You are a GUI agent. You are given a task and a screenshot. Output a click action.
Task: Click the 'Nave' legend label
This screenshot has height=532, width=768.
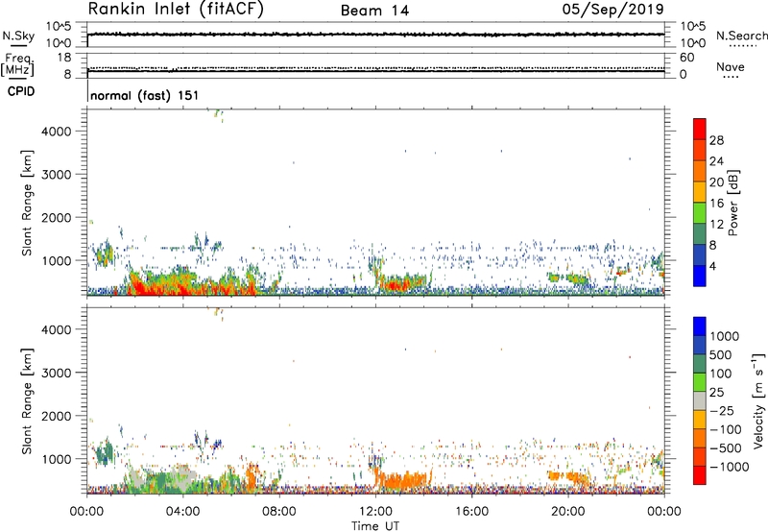pyautogui.click(x=731, y=67)
